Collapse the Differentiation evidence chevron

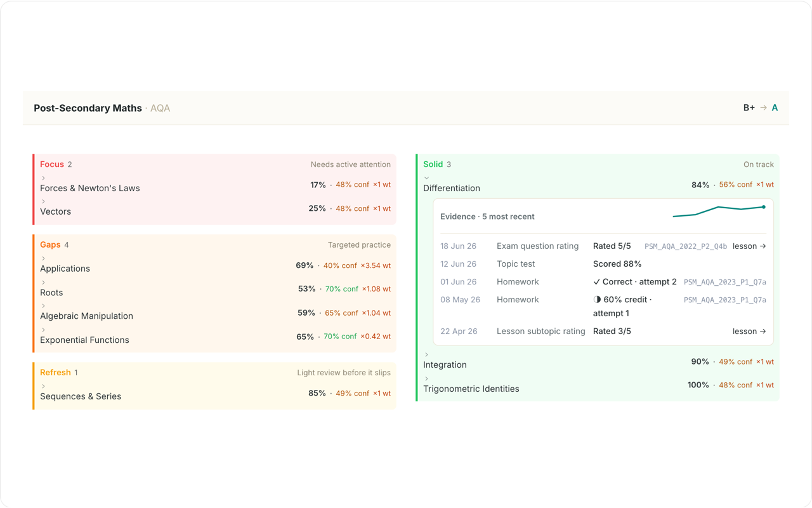[x=426, y=178]
